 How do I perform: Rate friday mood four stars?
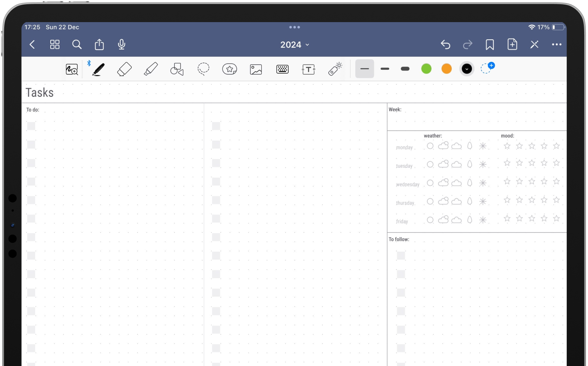pos(544,218)
